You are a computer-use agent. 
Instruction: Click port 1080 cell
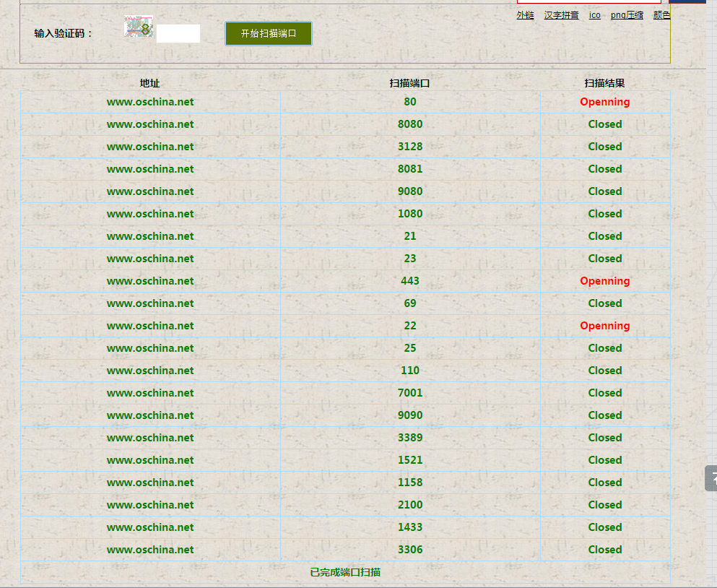[x=410, y=214]
